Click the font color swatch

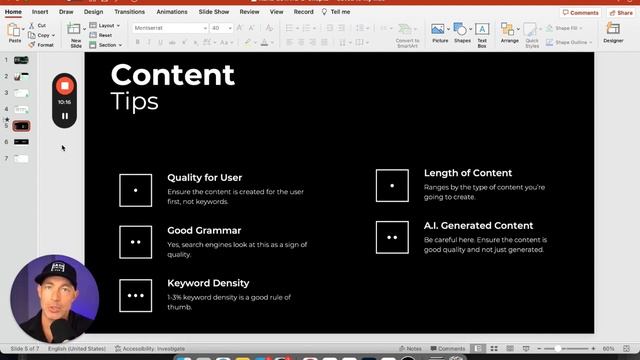click(x=264, y=42)
